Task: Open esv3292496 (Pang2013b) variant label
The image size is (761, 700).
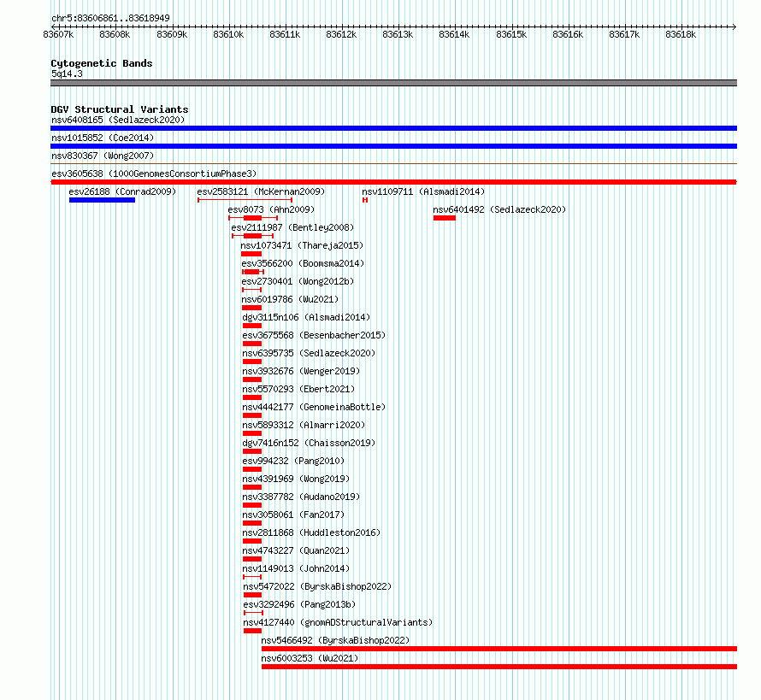Action: pos(299,604)
